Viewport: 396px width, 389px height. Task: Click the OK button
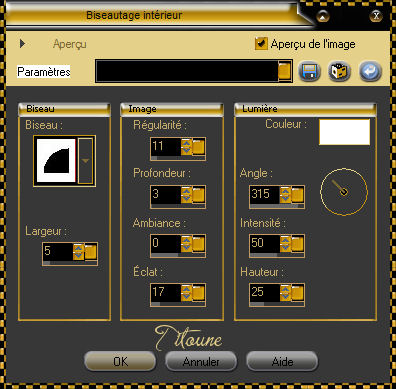[x=120, y=361]
